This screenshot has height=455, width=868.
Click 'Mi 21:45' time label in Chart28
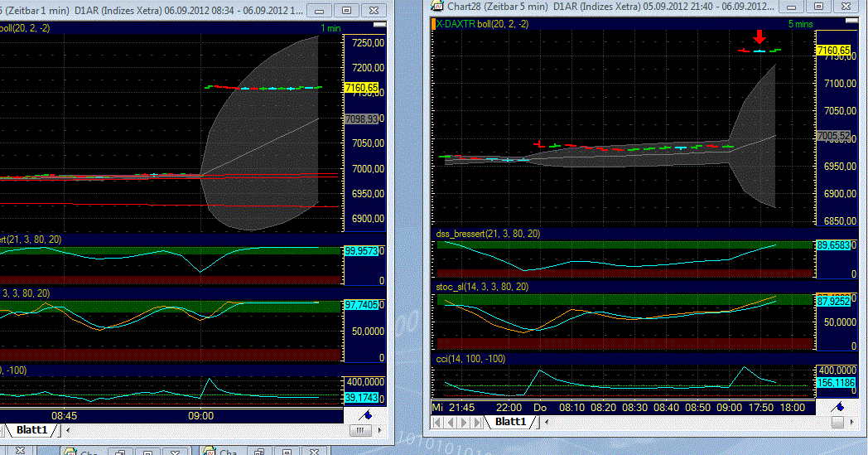[453, 407]
